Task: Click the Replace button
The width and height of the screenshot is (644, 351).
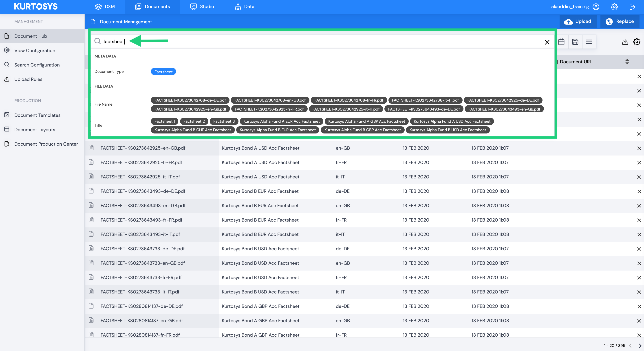Action: tap(620, 22)
